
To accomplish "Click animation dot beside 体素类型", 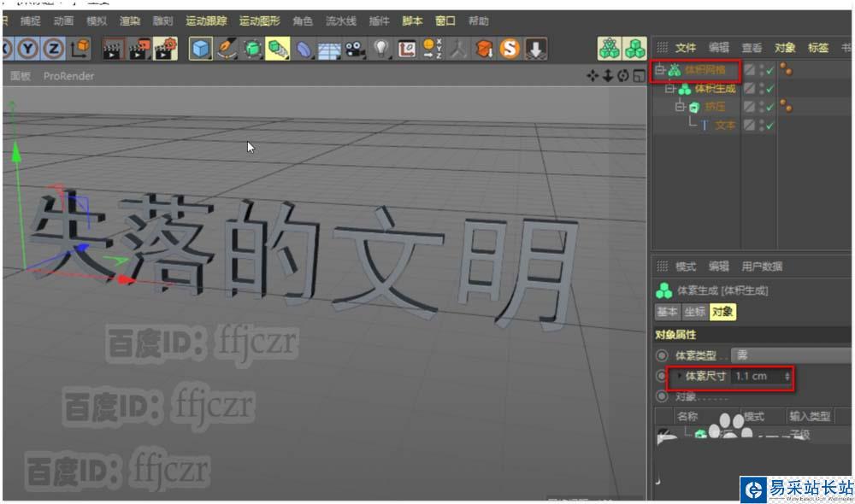I will [662, 356].
